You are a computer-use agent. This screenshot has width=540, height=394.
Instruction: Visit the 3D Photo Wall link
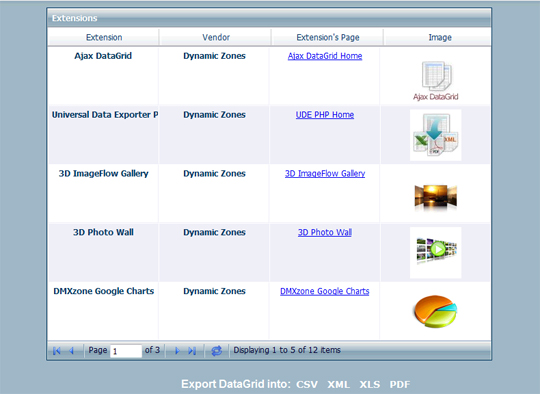tap(325, 232)
